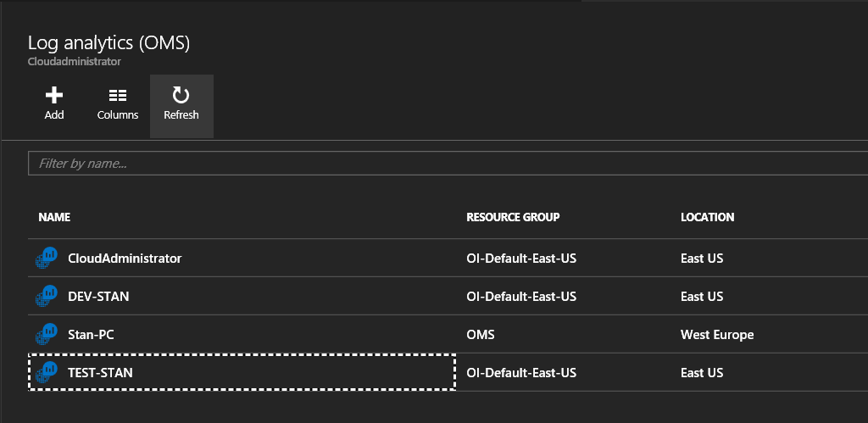Sort by the NAME column header

(x=54, y=218)
